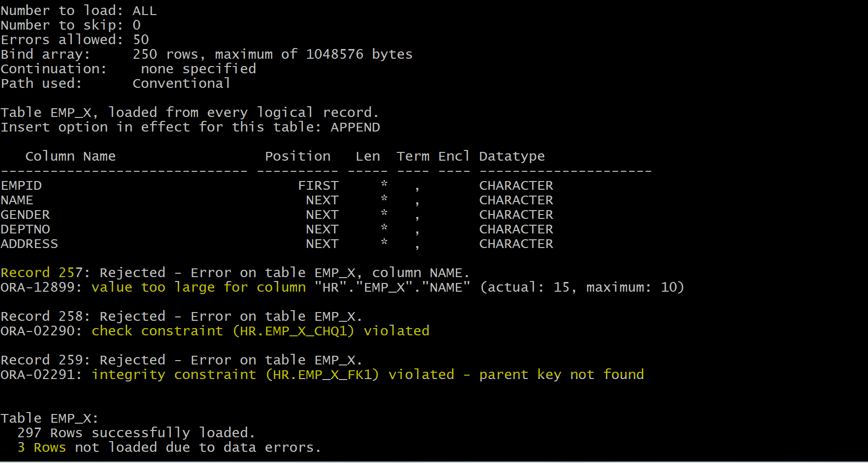Click the "Conventional" path value
868x463 pixels.
(x=182, y=83)
